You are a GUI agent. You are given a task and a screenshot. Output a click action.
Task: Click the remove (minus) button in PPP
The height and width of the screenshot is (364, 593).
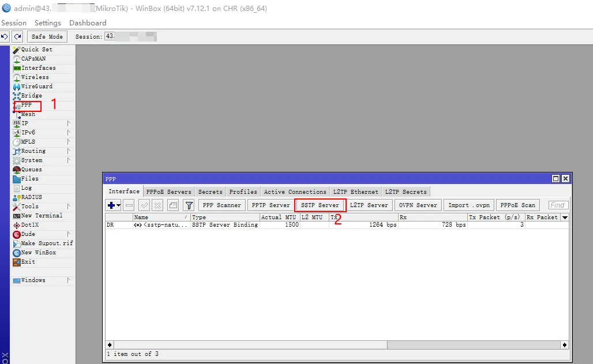(129, 205)
